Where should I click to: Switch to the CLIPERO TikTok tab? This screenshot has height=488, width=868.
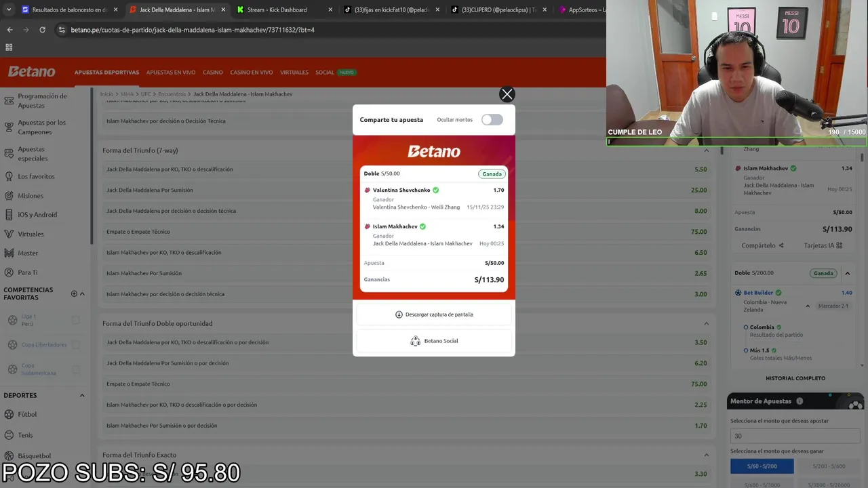pos(498,10)
